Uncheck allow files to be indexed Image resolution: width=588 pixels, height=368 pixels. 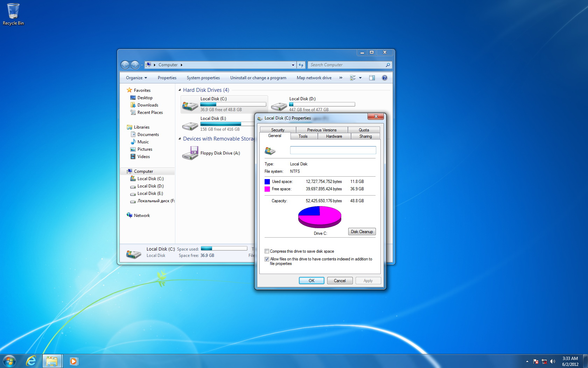click(x=267, y=259)
